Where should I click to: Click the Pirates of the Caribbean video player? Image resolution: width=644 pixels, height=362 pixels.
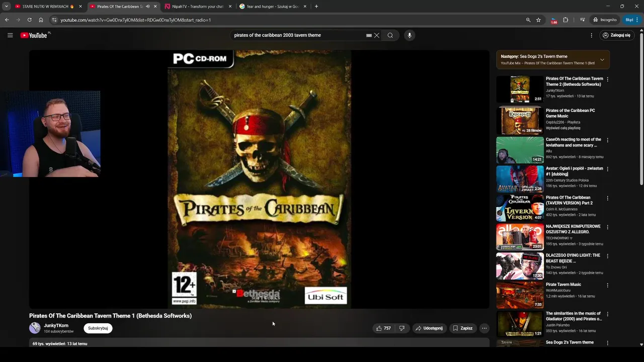pyautogui.click(x=259, y=179)
